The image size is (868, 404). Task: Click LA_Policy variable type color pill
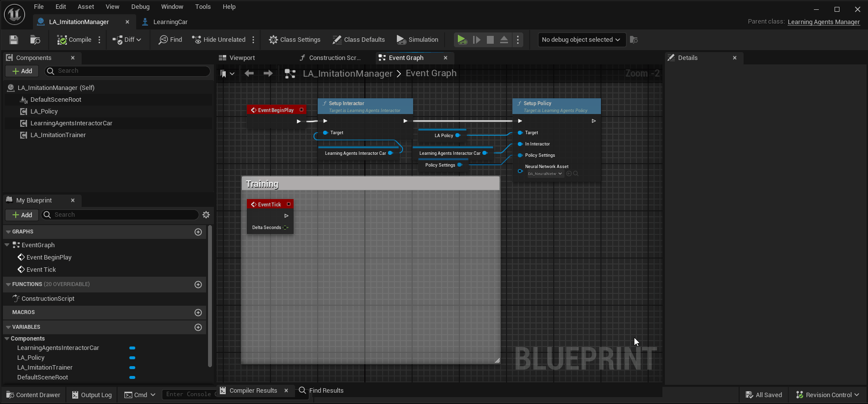tap(132, 358)
